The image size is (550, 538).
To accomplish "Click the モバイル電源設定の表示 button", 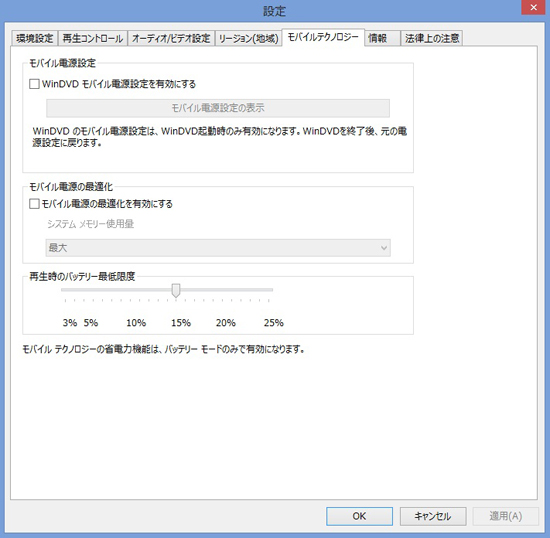I will [x=218, y=108].
